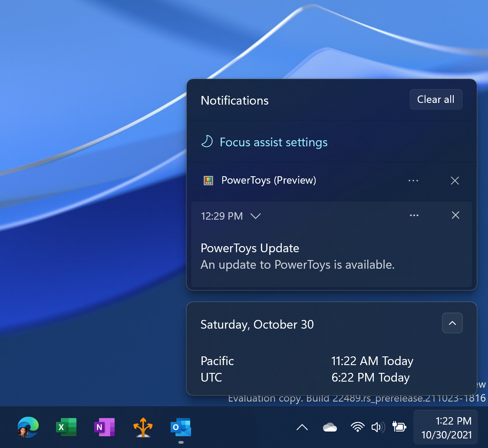
Task: Open the ellipsis menu on the PowerToys Update notification
Action: [x=414, y=215]
